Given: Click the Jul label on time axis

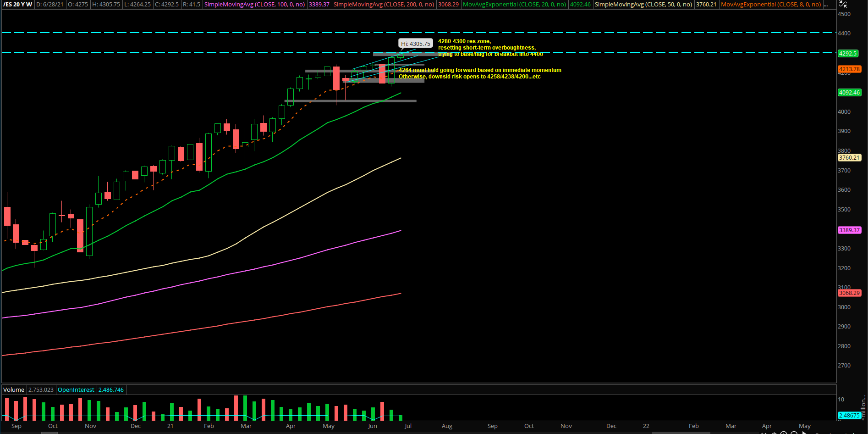Looking at the screenshot, I should 408,426.
